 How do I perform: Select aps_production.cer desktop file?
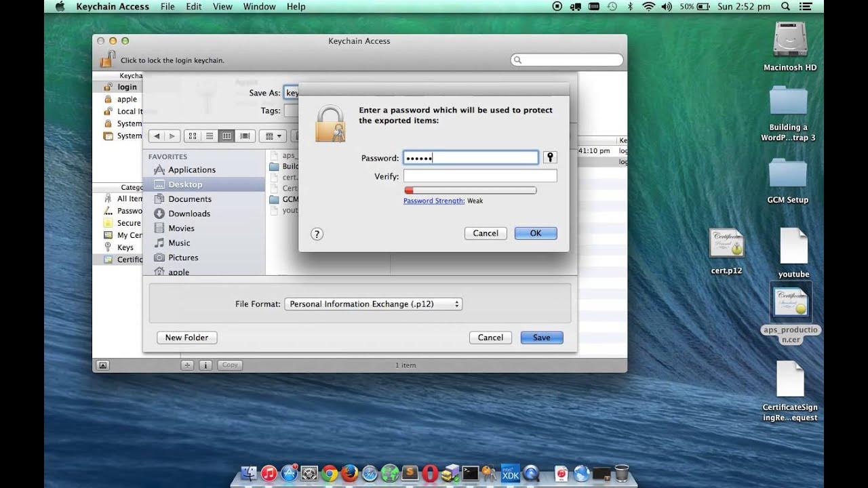point(791,313)
